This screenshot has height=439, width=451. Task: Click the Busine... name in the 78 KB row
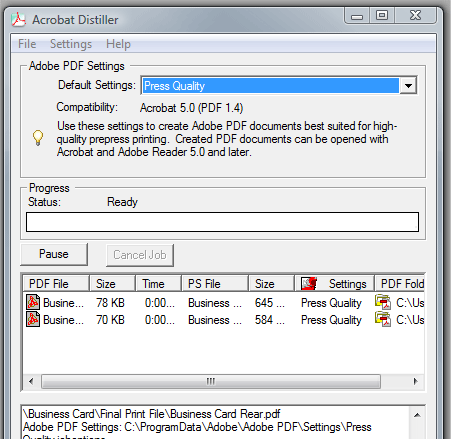click(x=63, y=303)
